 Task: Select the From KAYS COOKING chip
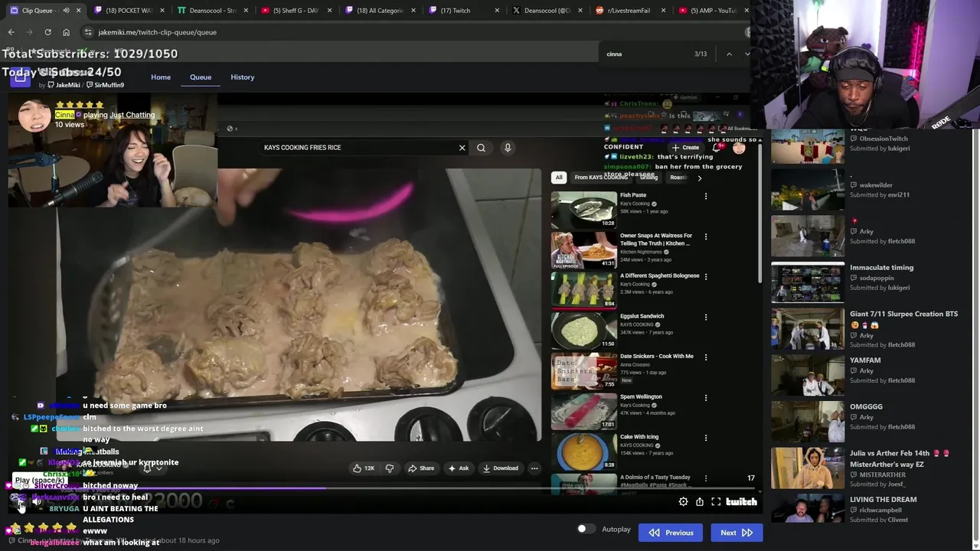tap(601, 178)
